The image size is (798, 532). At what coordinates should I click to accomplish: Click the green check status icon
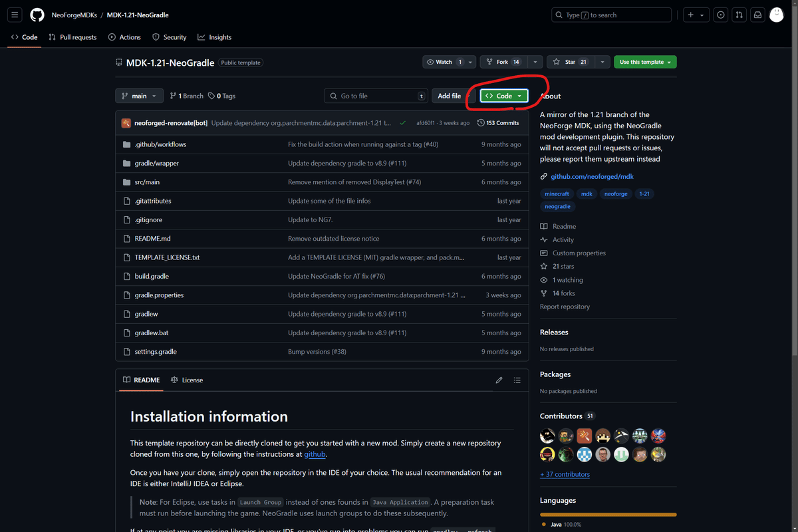pyautogui.click(x=403, y=123)
